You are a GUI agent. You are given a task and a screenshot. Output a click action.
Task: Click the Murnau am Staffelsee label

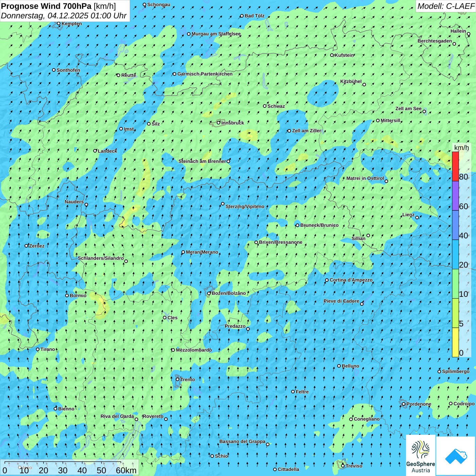tap(216, 34)
